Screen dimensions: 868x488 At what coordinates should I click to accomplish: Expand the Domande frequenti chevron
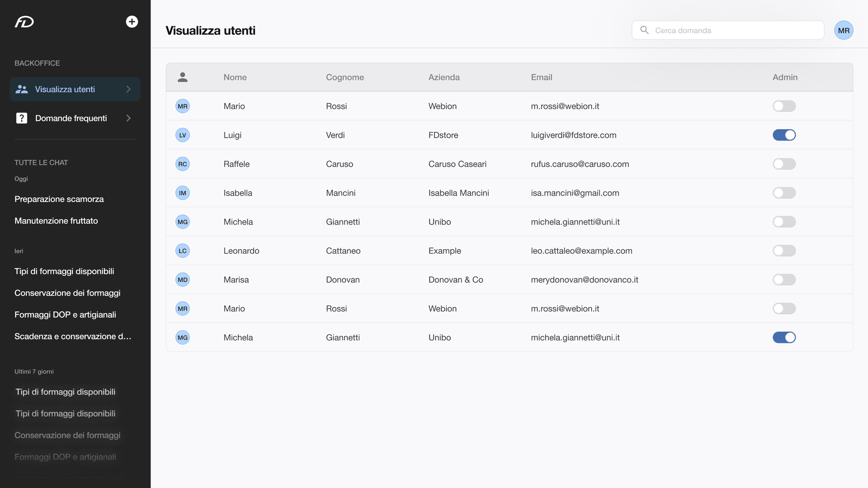click(x=128, y=118)
